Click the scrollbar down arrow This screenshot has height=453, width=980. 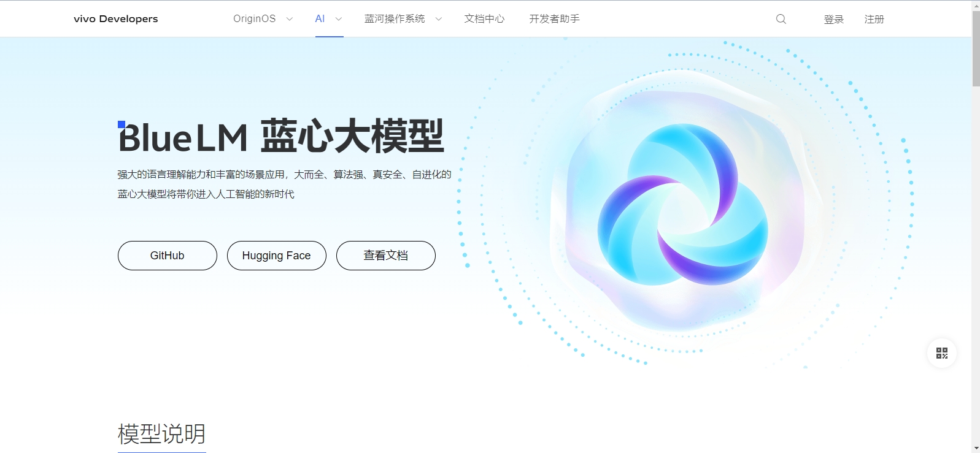point(976,448)
